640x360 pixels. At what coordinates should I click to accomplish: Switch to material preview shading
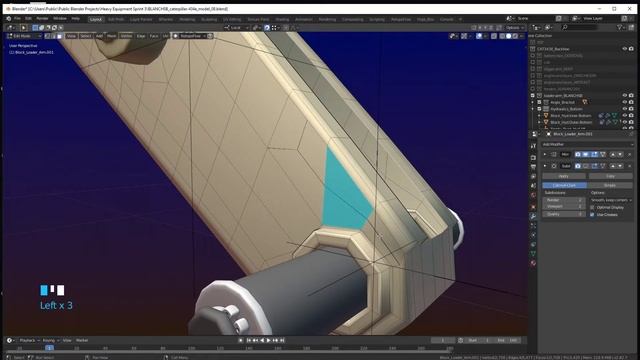(515, 36)
